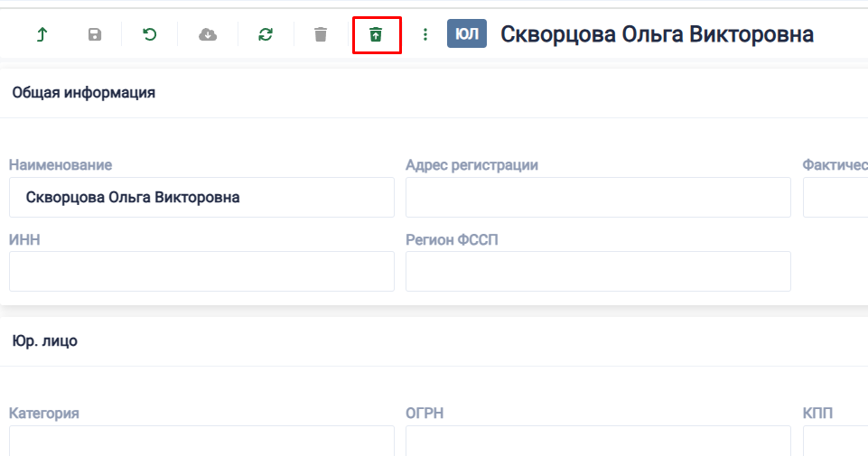
Task: Click the ЮЛ badge next to name
Action: [x=467, y=34]
